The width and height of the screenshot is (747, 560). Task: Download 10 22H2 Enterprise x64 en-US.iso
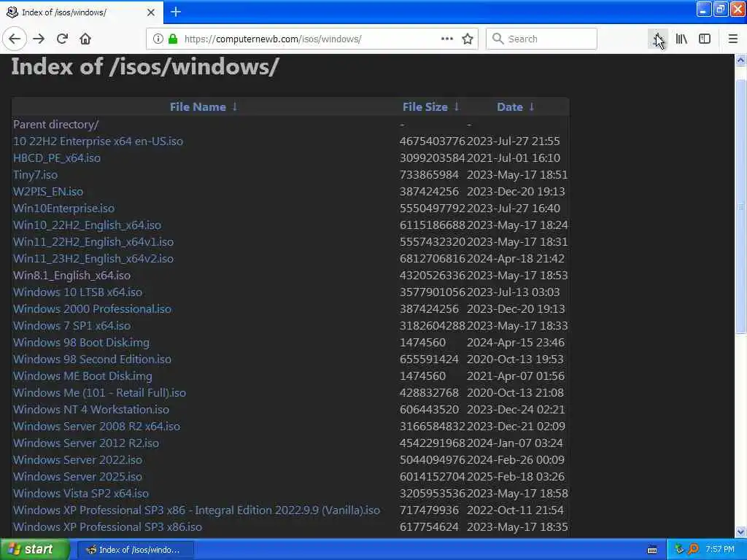[98, 141]
